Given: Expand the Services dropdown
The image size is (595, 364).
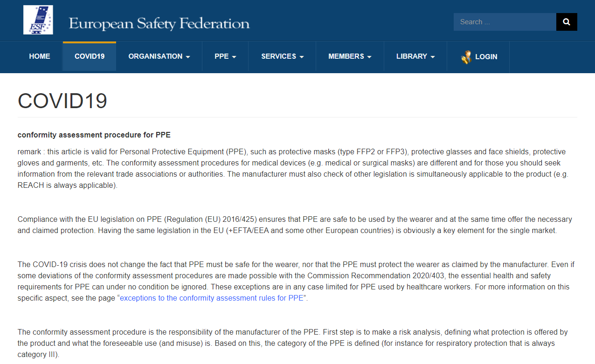Looking at the screenshot, I should coord(278,56).
